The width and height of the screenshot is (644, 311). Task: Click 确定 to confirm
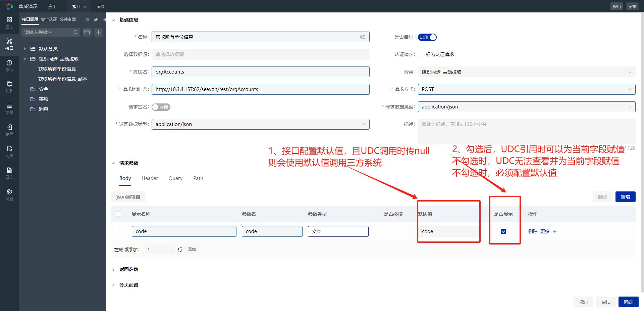[x=629, y=302]
